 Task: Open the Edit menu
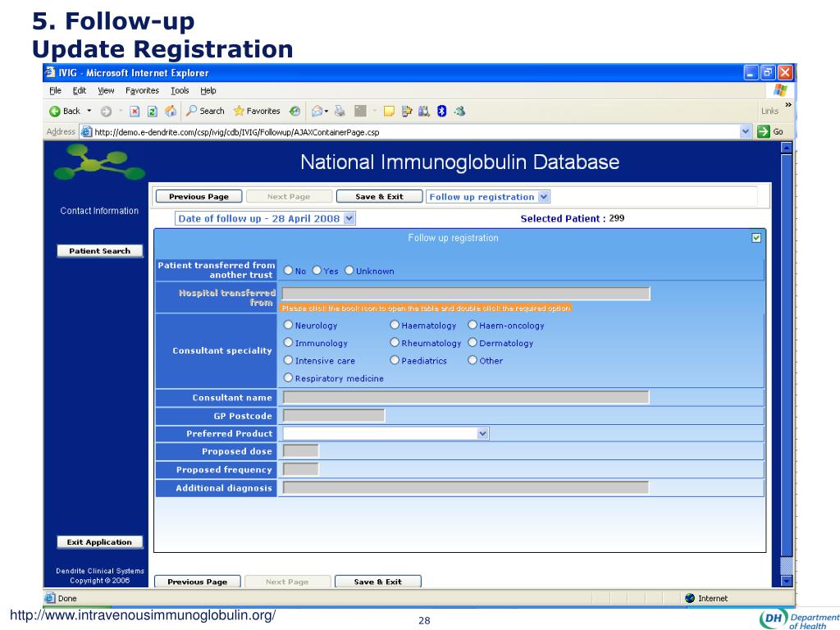point(80,90)
